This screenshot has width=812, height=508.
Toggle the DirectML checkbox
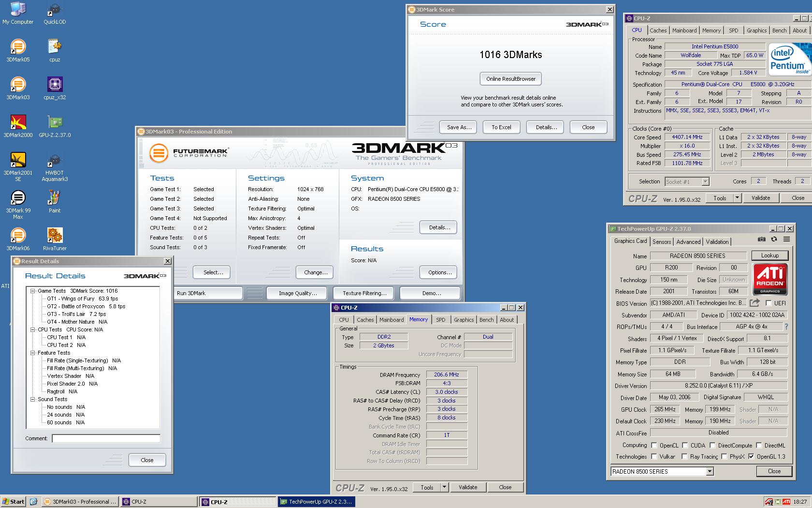(x=759, y=446)
